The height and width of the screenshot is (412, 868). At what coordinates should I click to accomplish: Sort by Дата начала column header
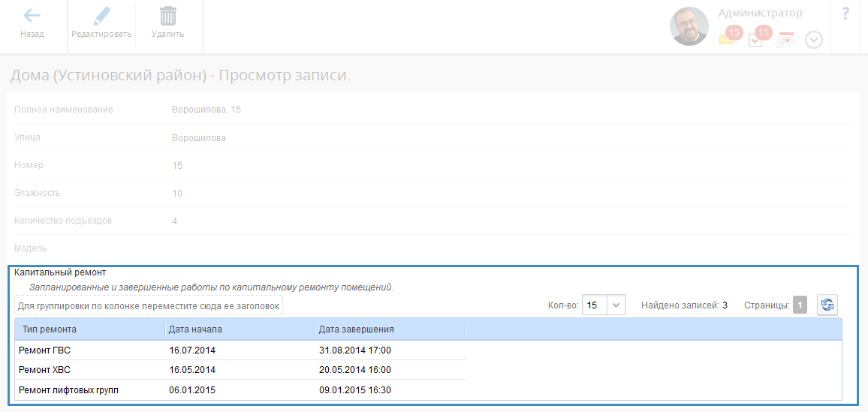coord(240,329)
